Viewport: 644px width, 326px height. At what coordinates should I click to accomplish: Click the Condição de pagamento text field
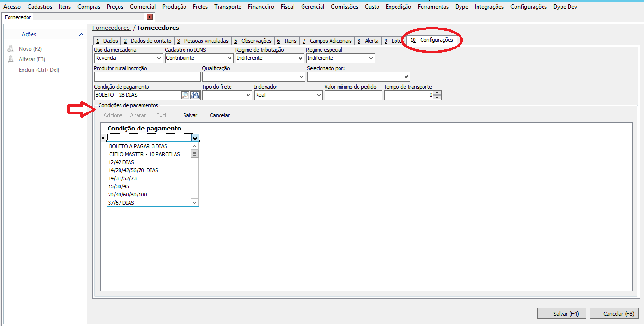tap(138, 95)
